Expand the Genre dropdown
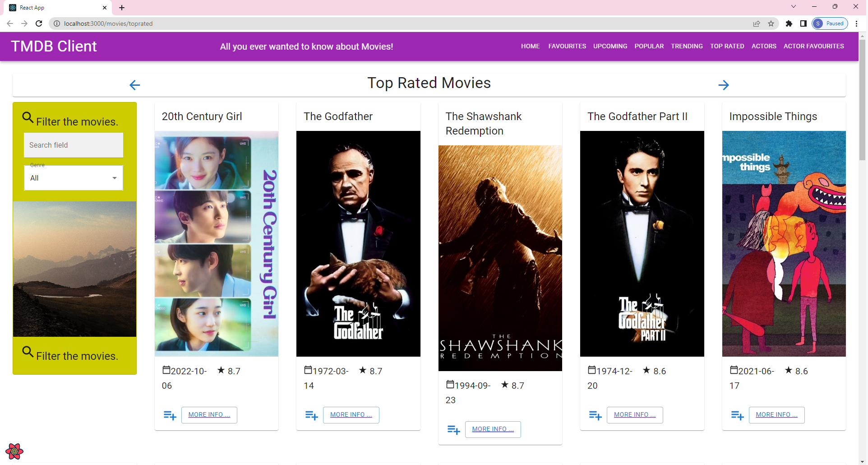Viewport: 868px width, 465px height. tap(74, 178)
